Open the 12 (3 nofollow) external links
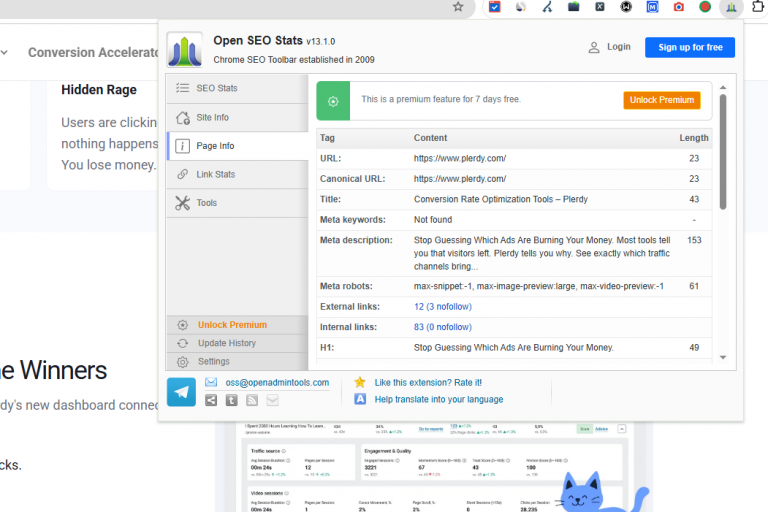This screenshot has width=768, height=512. [x=443, y=307]
